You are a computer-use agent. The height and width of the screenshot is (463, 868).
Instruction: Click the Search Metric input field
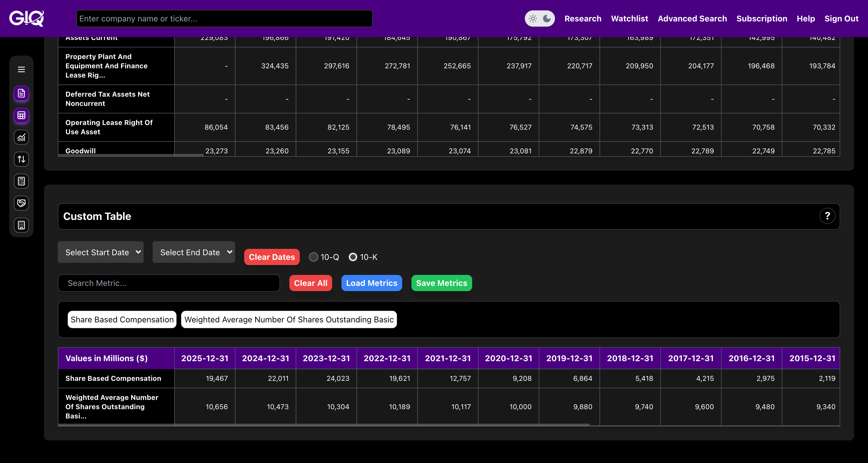(x=168, y=283)
